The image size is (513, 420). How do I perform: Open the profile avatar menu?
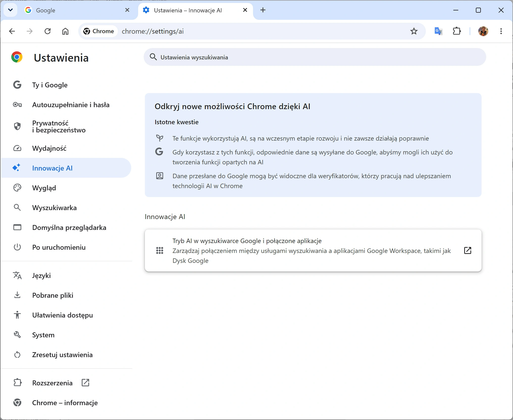click(483, 31)
